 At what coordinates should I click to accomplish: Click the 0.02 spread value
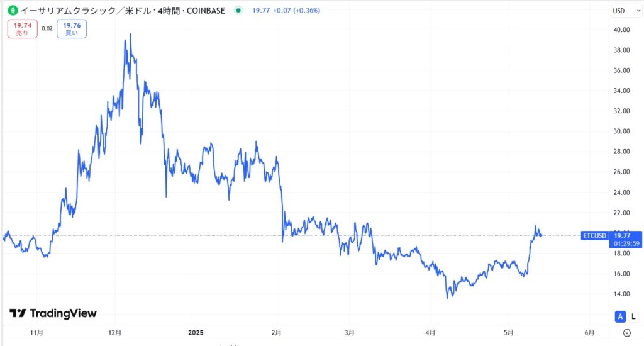pyautogui.click(x=47, y=29)
